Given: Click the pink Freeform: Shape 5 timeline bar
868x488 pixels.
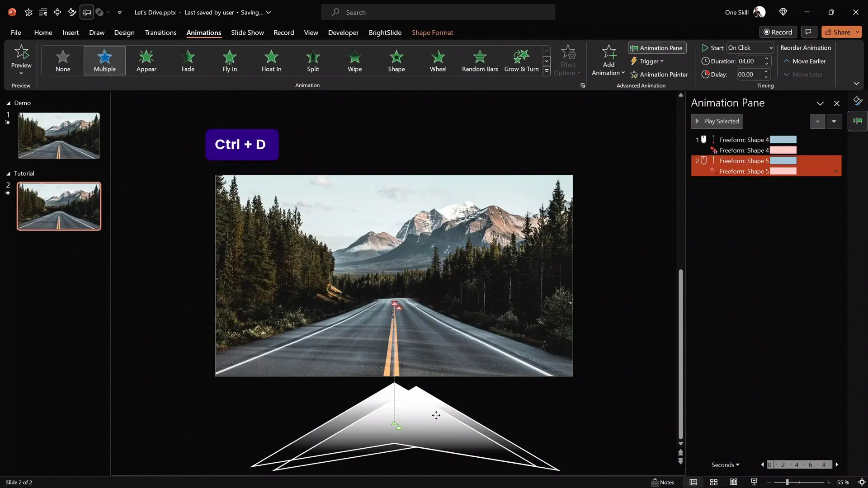Looking at the screenshot, I should [x=783, y=171].
